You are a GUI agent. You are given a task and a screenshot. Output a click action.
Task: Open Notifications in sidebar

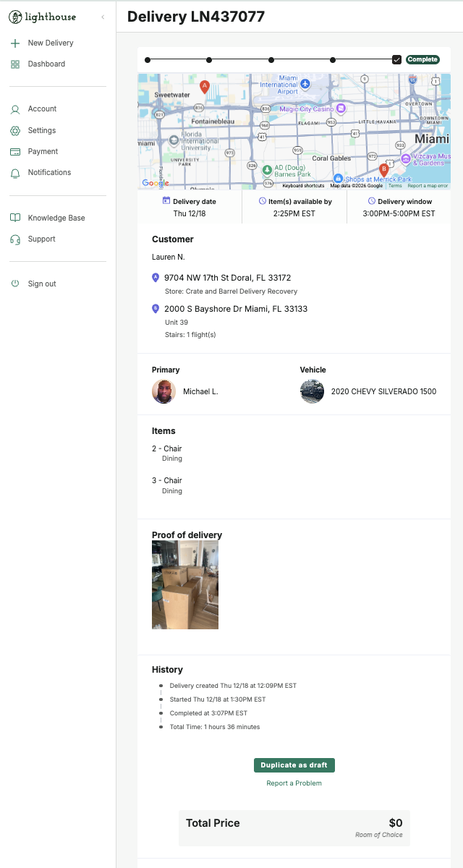click(49, 173)
